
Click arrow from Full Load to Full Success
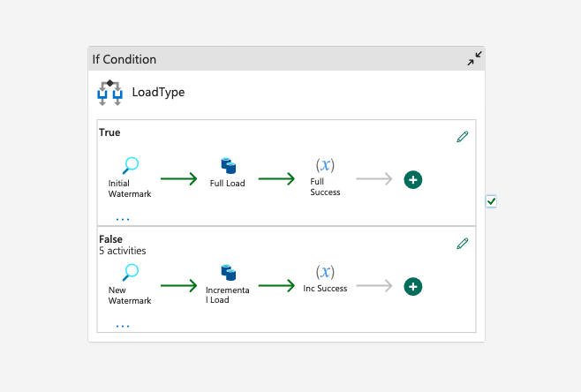click(x=276, y=179)
